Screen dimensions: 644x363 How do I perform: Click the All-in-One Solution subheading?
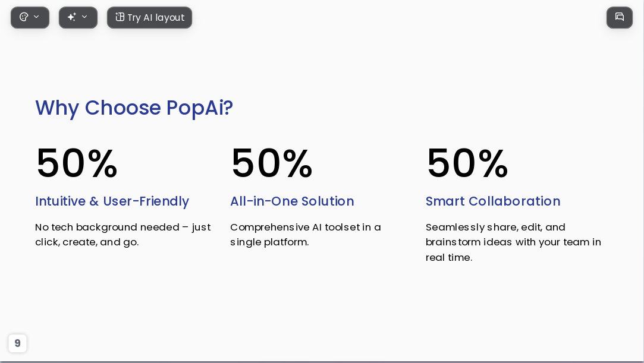point(292,201)
